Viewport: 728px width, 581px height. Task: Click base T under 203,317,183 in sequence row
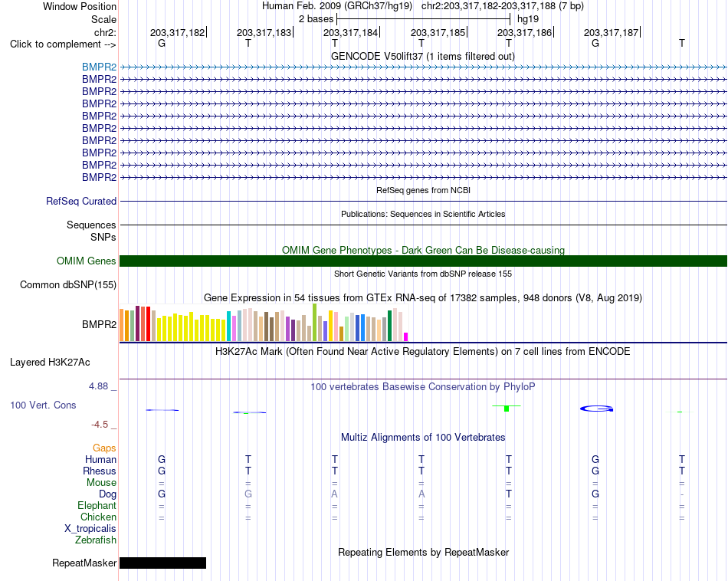click(248, 43)
